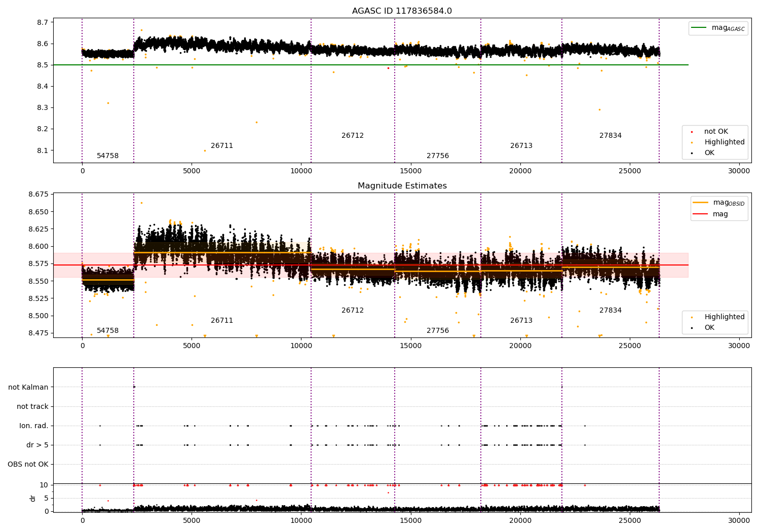
Task: Select the 'not OK' legend entry
Action: [716, 132]
